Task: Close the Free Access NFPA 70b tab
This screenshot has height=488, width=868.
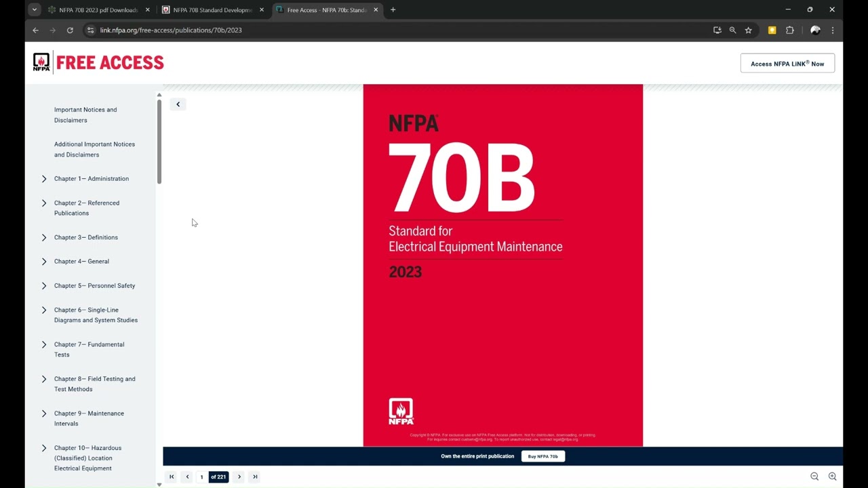Action: [x=375, y=9]
